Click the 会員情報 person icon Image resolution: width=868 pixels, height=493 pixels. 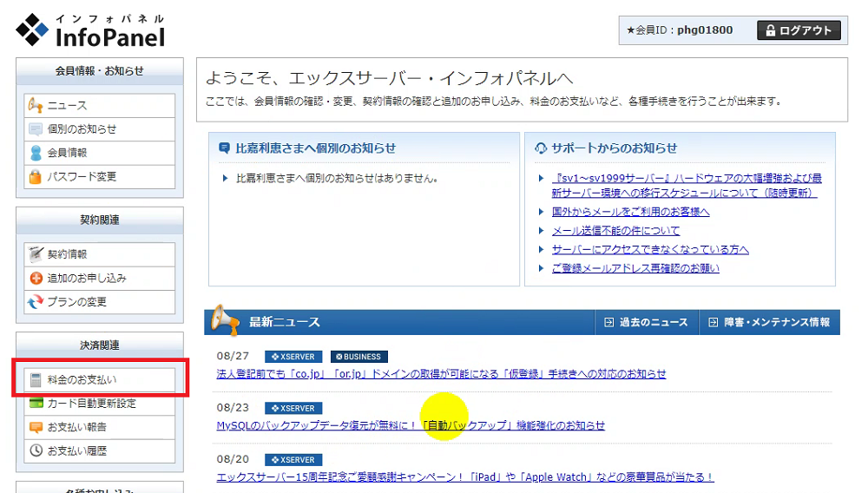point(36,153)
